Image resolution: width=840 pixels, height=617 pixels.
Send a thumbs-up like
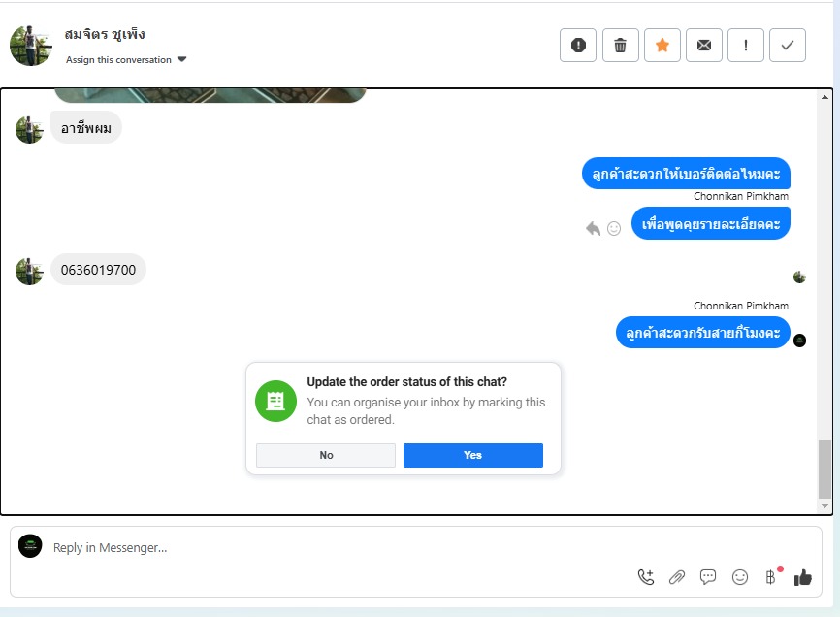[802, 577]
